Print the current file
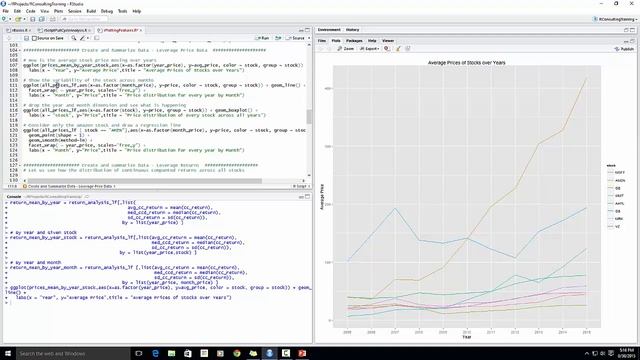 click(53, 19)
